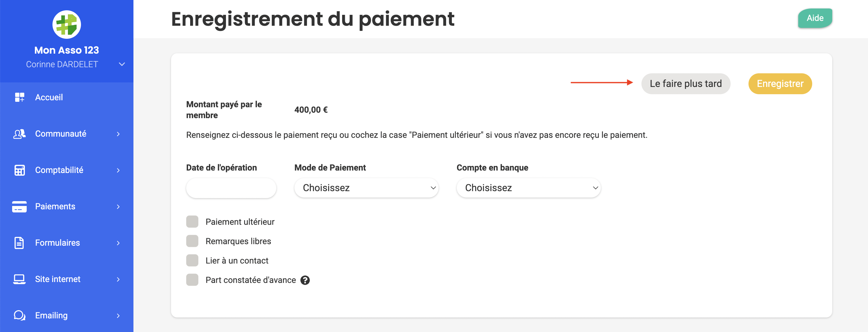Viewport: 868px width, 332px height.
Task: Click the Formulaires document icon
Action: click(x=19, y=243)
